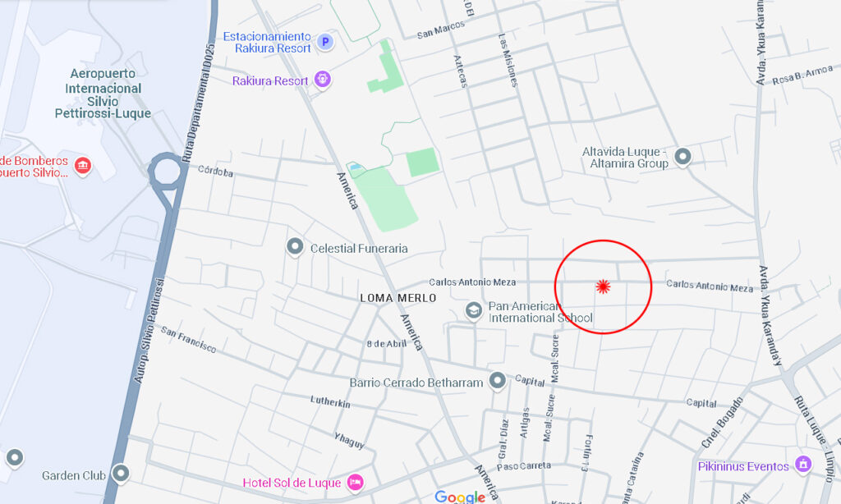Click the Pikininus Eventos purple icon
The width and height of the screenshot is (841, 504).
[x=803, y=465]
